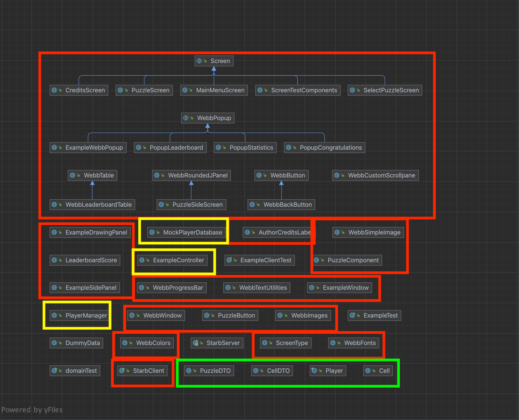Click the class icon beside StarbClient
The height and width of the screenshot is (420, 519).
tap(122, 371)
